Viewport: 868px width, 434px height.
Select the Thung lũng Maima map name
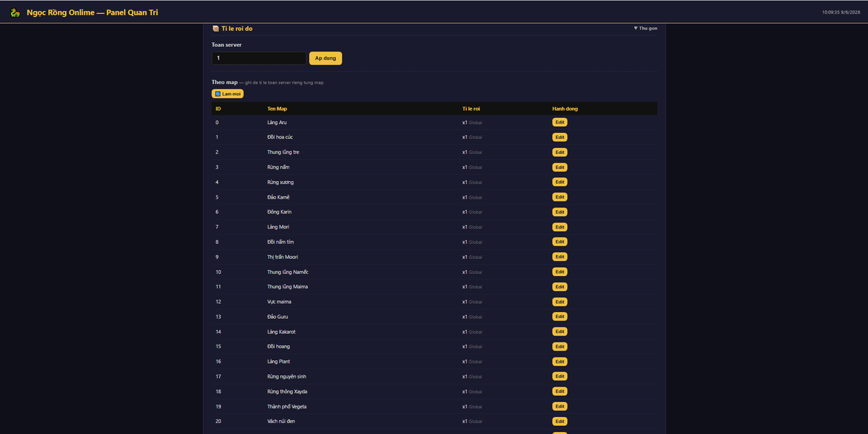tap(288, 286)
